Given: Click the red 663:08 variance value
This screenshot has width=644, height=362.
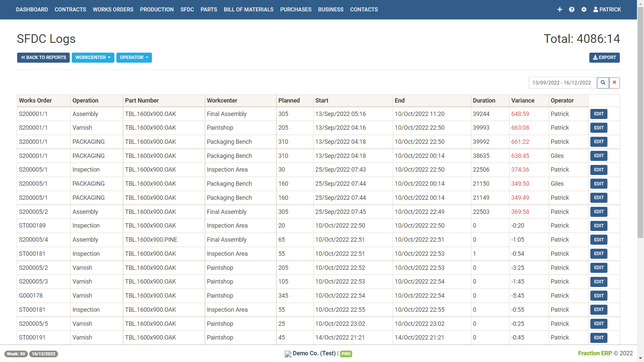Looking at the screenshot, I should tap(520, 128).
